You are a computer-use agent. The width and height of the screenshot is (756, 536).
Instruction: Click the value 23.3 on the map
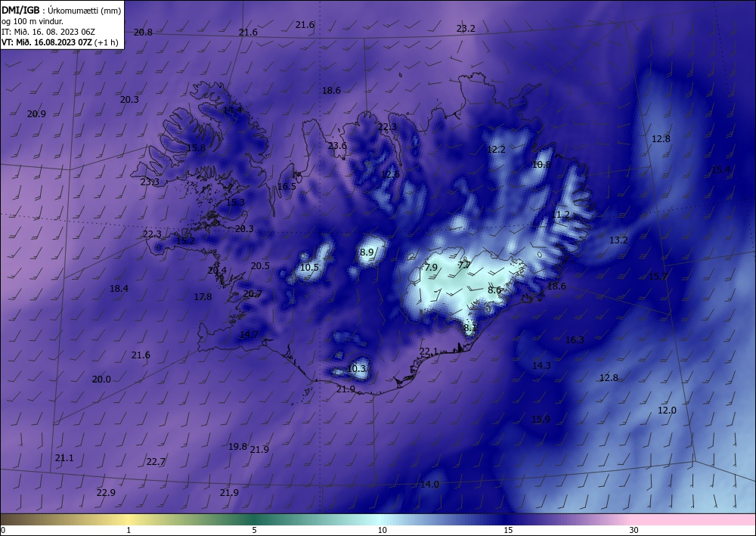(x=150, y=181)
